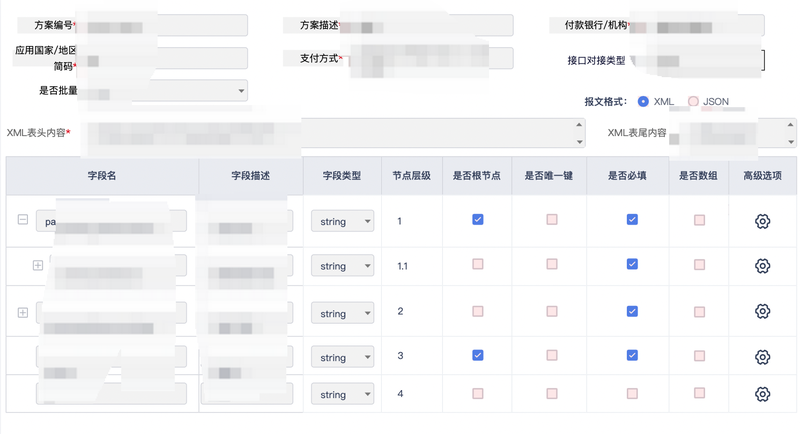This screenshot has width=800, height=434.
Task: Click the 应用国家/地区简码 input field
Action: 163,58
